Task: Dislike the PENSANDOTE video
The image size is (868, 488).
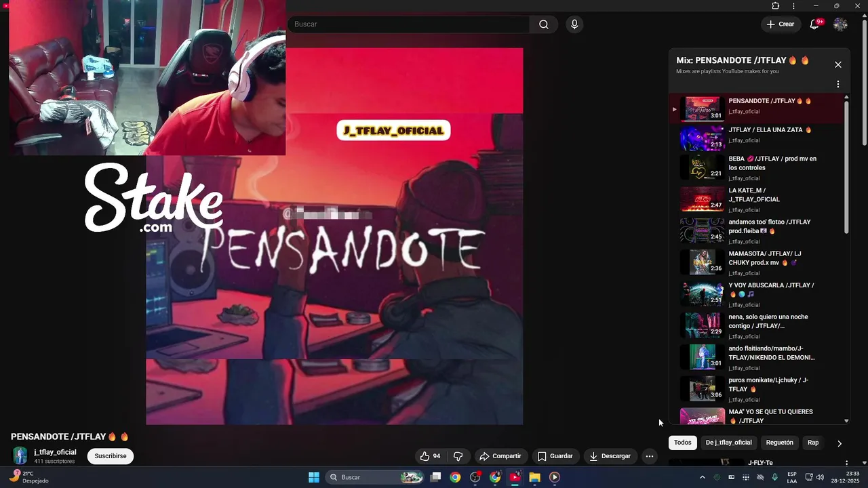Action: coord(458,456)
